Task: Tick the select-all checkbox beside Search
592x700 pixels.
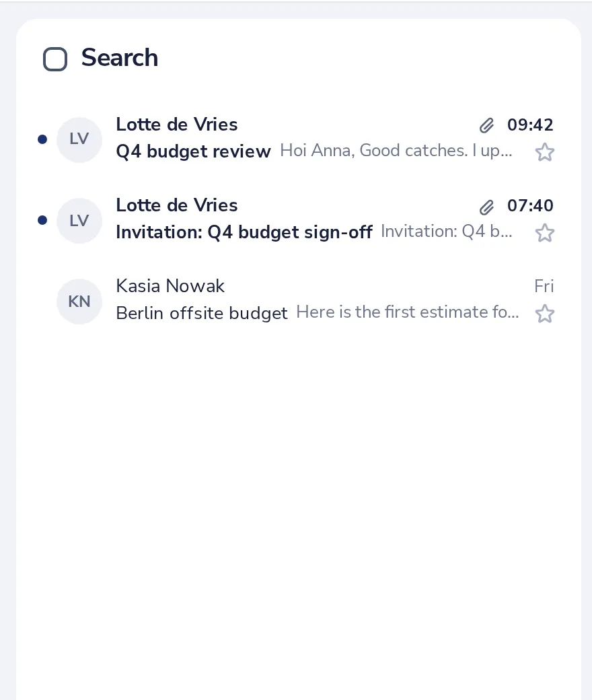Action: pos(55,59)
